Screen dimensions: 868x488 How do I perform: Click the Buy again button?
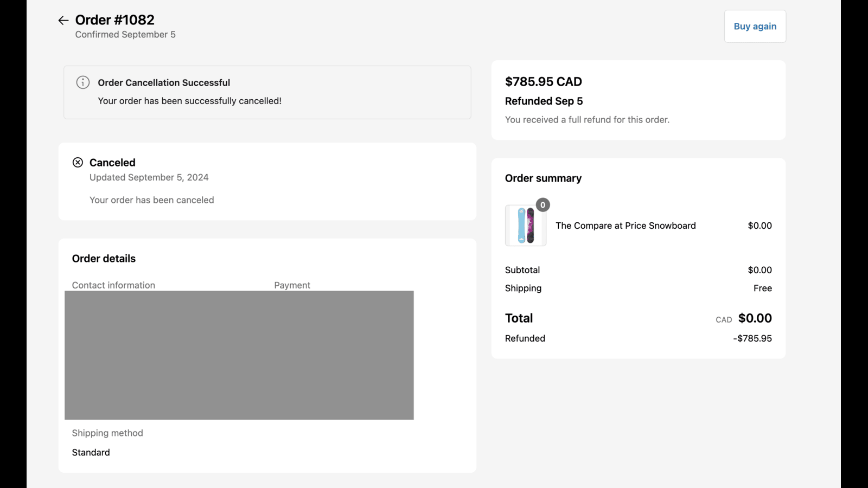click(x=755, y=26)
